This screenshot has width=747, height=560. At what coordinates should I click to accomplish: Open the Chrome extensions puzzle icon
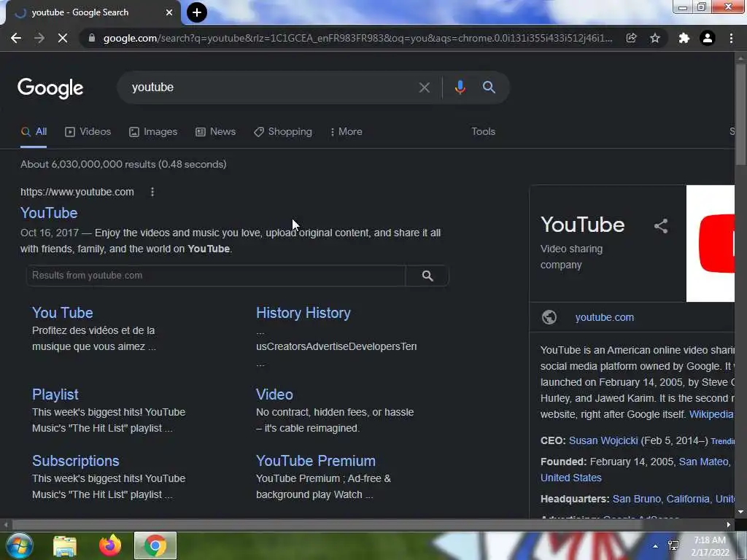(684, 38)
